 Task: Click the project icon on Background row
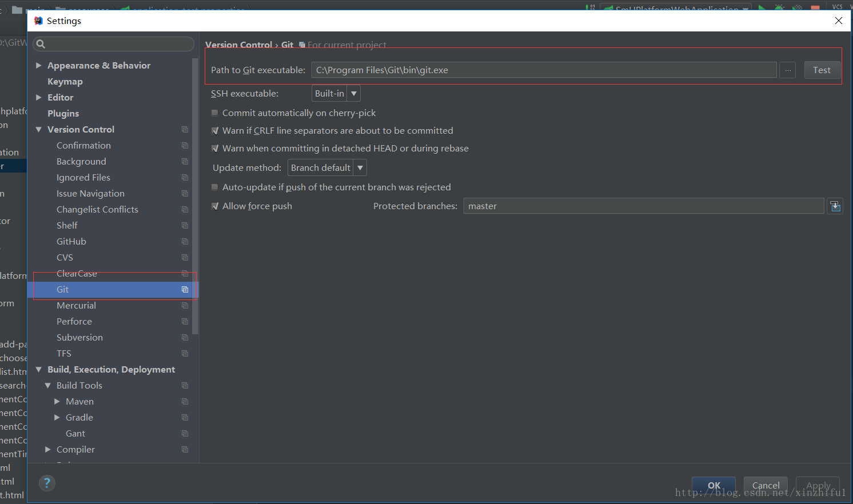[185, 162]
